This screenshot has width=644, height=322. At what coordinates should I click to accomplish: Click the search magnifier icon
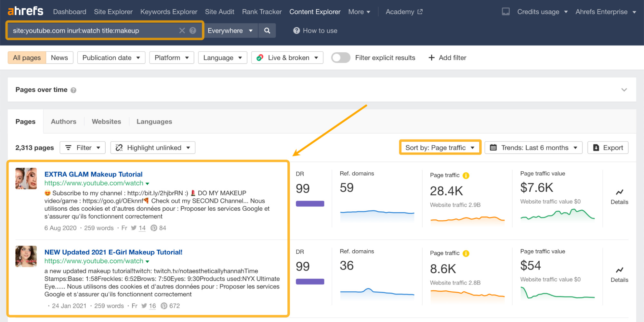[x=267, y=30]
